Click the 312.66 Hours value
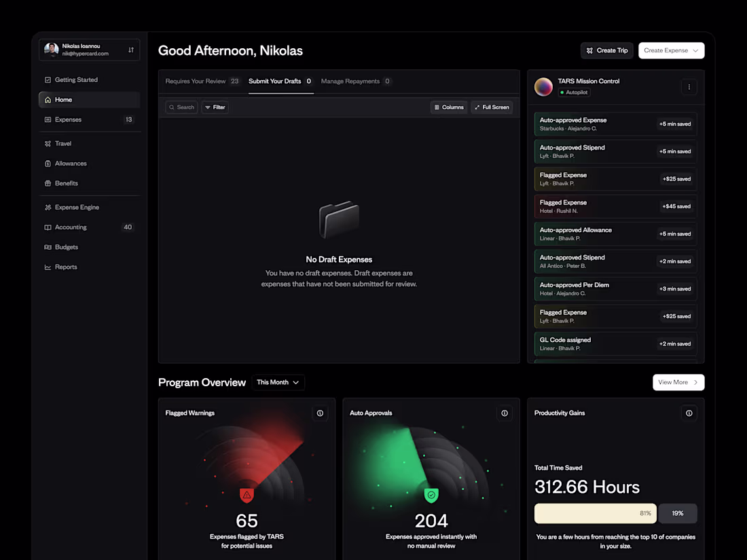The height and width of the screenshot is (560, 747). click(587, 487)
